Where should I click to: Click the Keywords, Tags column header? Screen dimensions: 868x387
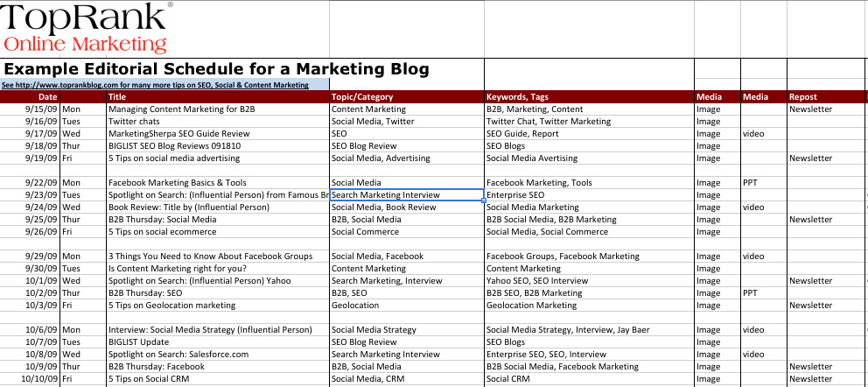point(518,96)
